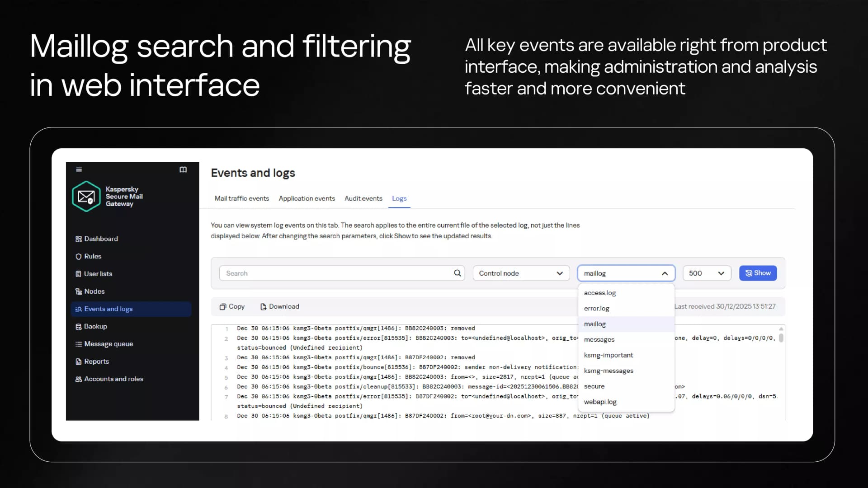
Task: Pick messages option in log list
Action: point(626,340)
